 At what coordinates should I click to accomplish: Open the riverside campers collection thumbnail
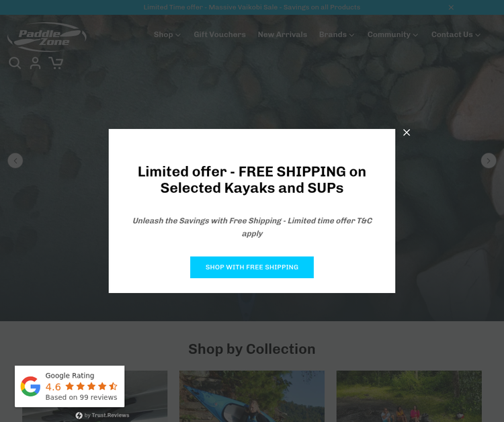coord(409,396)
